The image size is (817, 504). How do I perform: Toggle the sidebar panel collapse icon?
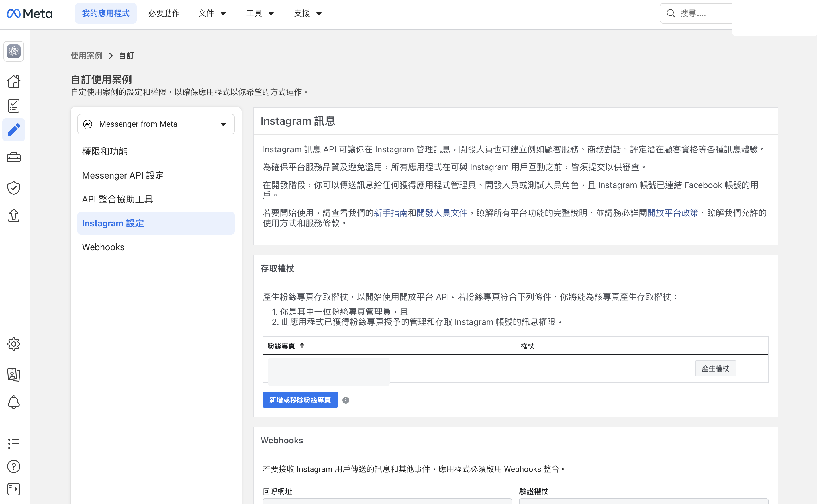coord(14,489)
